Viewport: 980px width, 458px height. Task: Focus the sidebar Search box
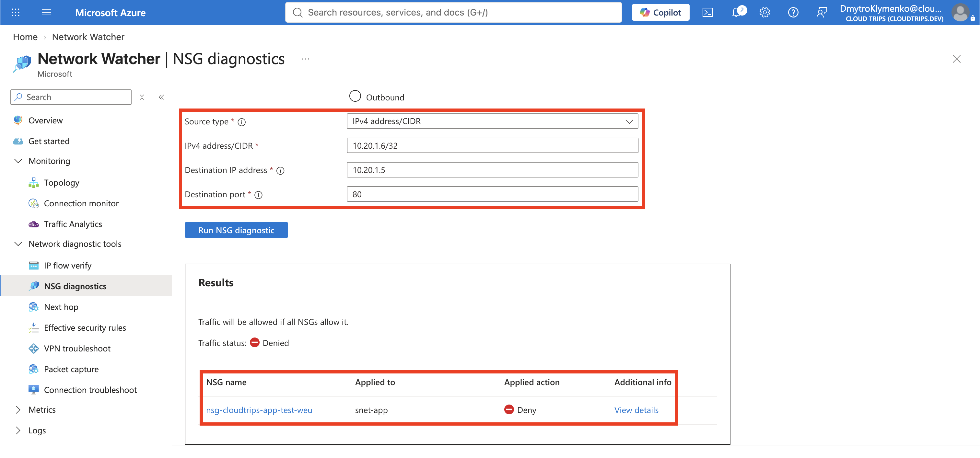click(71, 97)
